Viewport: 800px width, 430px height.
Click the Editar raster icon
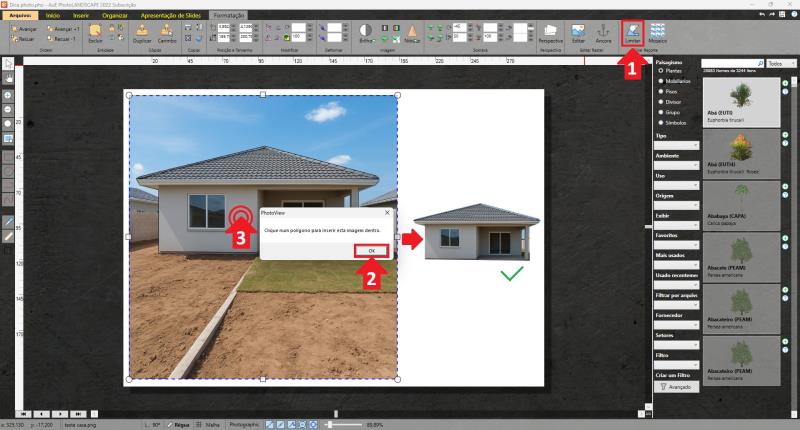tap(578, 34)
